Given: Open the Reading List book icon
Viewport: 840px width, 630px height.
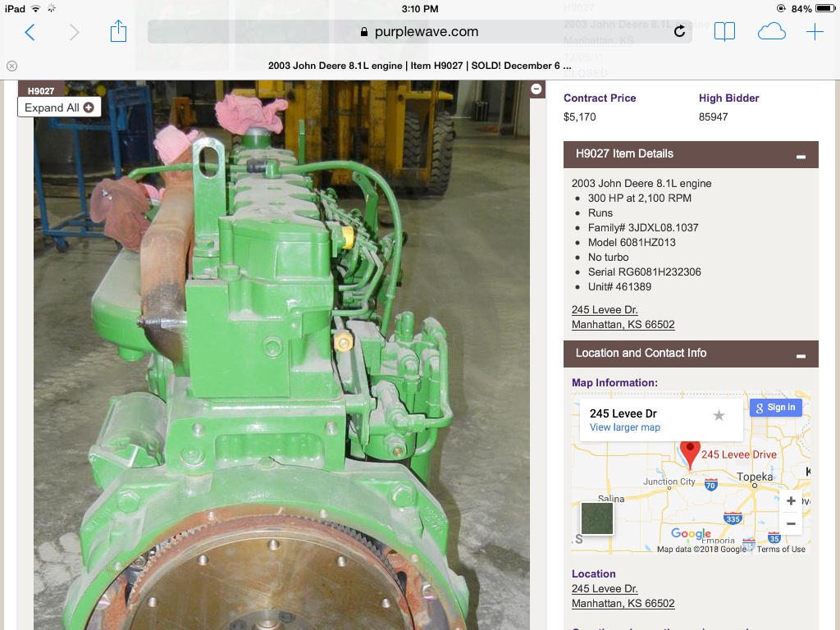Looking at the screenshot, I should click(x=725, y=31).
